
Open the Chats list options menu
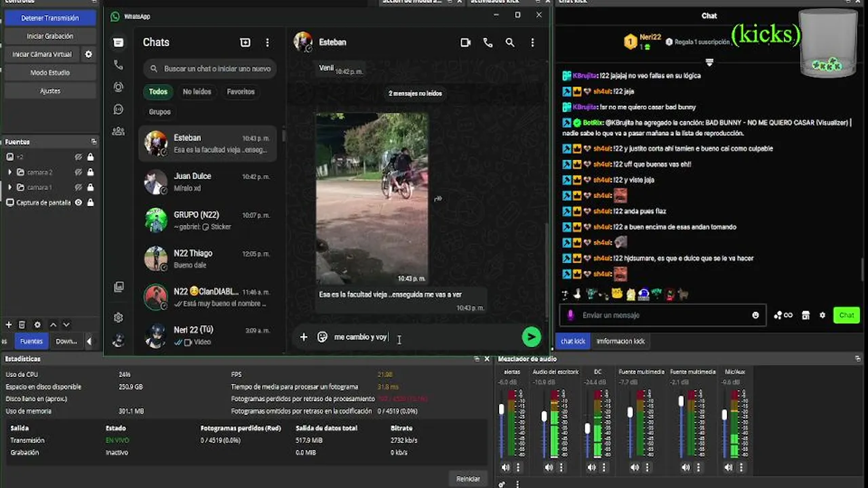click(267, 43)
